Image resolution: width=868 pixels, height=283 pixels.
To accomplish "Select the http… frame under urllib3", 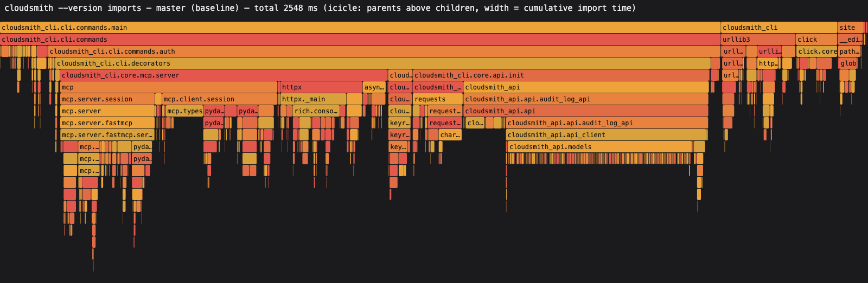I will 769,63.
